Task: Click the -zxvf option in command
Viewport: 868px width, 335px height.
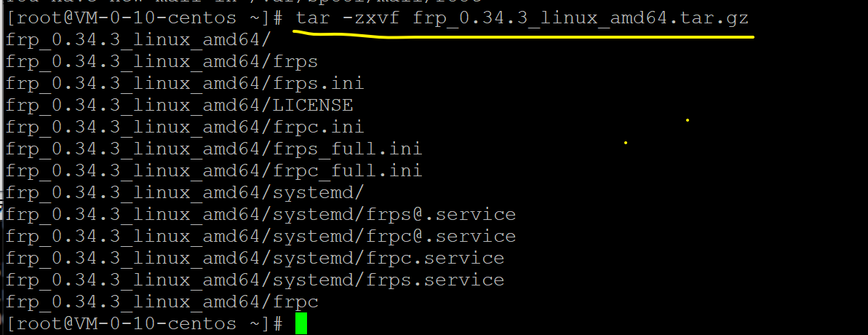Action: [372, 18]
